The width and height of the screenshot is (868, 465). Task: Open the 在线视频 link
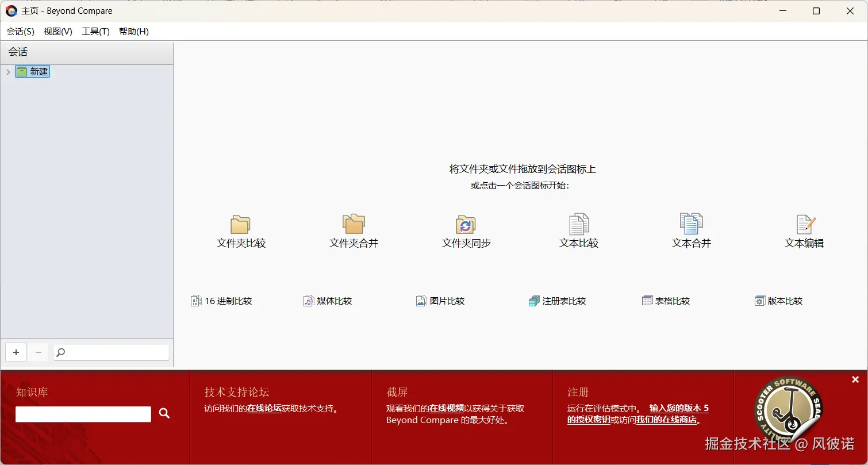pos(447,409)
